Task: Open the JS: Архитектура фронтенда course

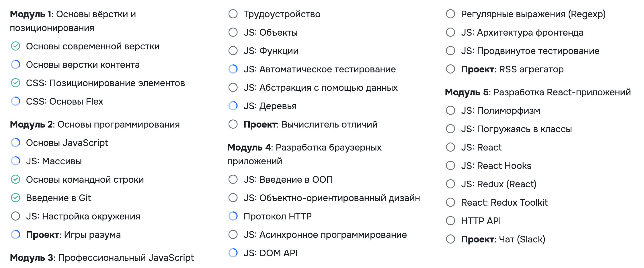Action: click(522, 32)
